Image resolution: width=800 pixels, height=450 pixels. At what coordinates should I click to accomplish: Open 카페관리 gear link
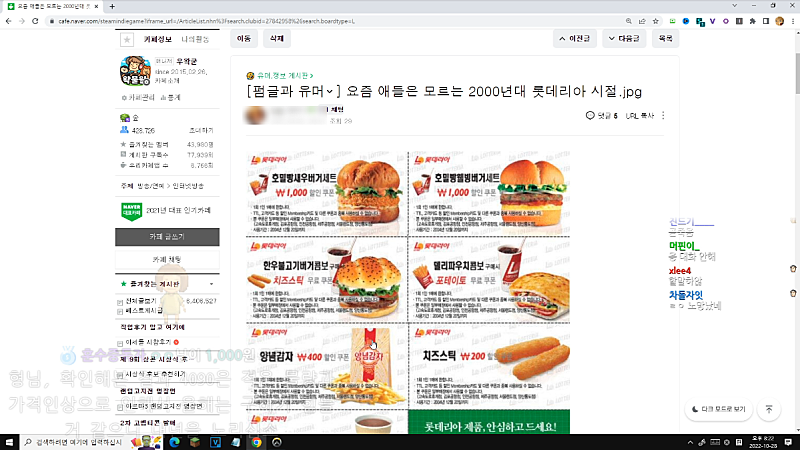click(138, 97)
